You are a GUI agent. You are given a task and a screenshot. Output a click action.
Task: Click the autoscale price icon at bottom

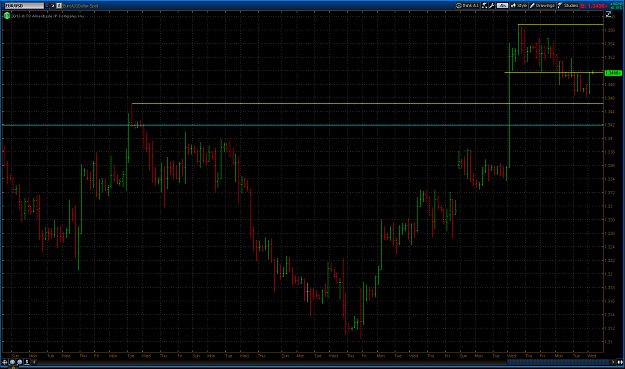(27, 362)
